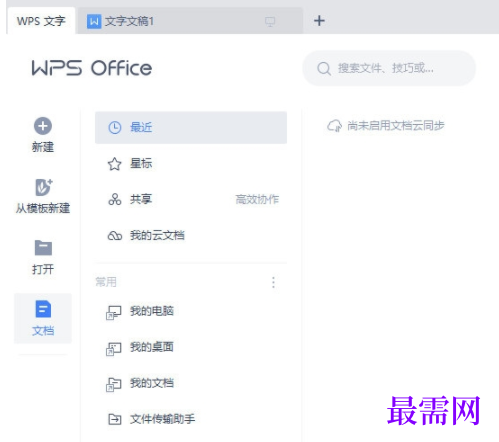The image size is (499, 442).
Task: Click the folder icon beside 我的文档
Action: (114, 385)
